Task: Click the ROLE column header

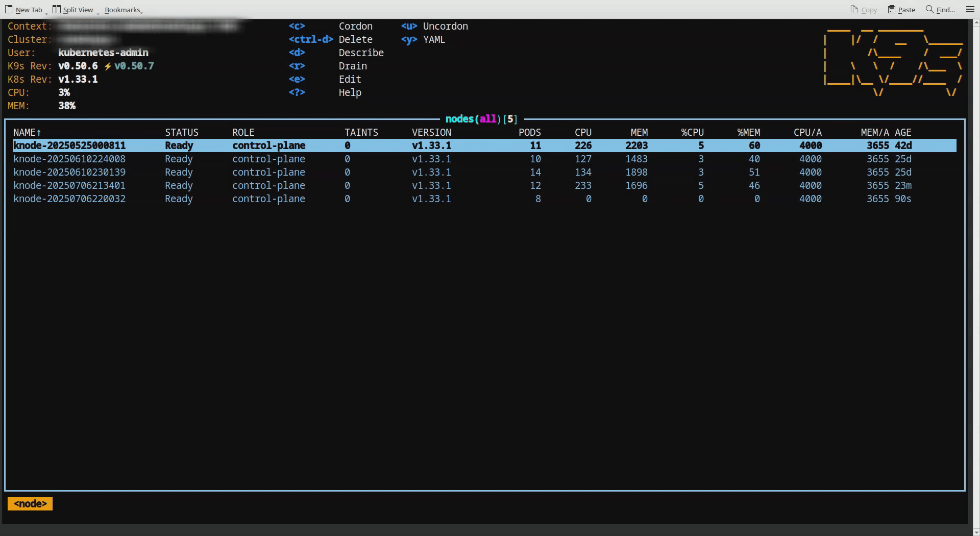Action: click(243, 132)
